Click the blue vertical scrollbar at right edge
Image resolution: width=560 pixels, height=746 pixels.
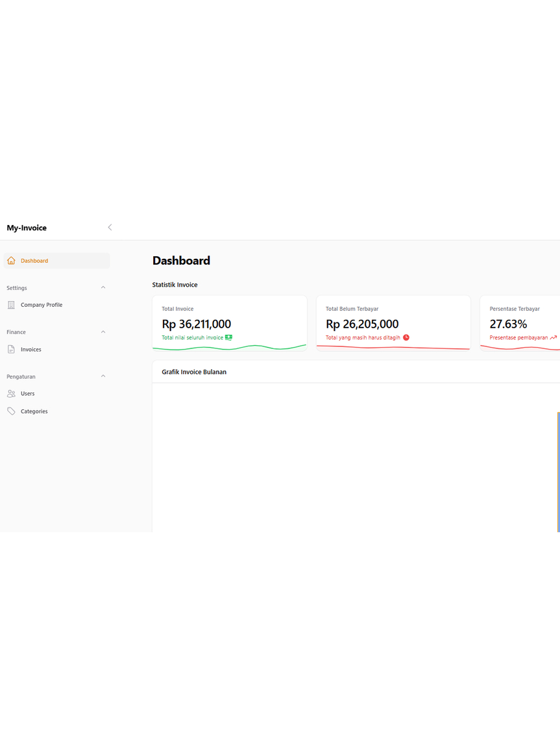tap(558, 472)
